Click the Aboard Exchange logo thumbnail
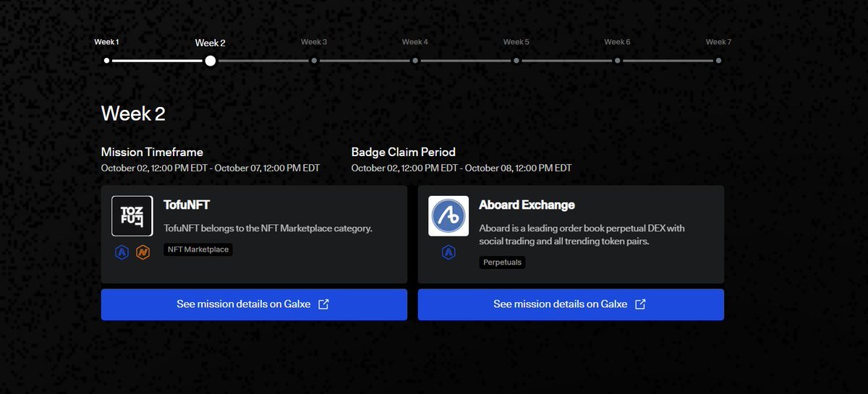This screenshot has width=868, height=394. [x=448, y=216]
